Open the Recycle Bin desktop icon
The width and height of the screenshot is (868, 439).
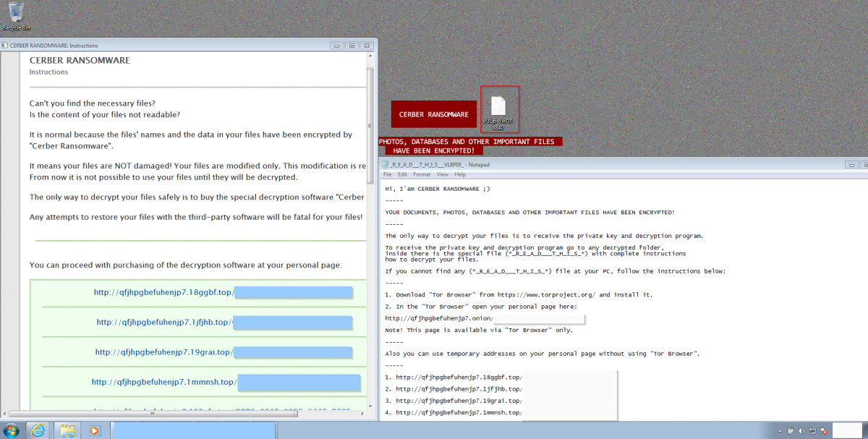15,14
